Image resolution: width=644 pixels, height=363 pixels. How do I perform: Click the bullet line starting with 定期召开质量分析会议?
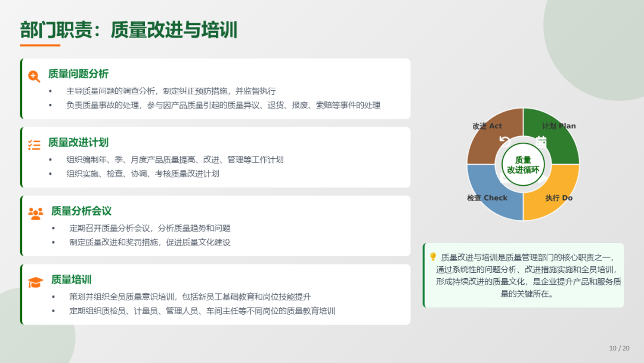150,228
